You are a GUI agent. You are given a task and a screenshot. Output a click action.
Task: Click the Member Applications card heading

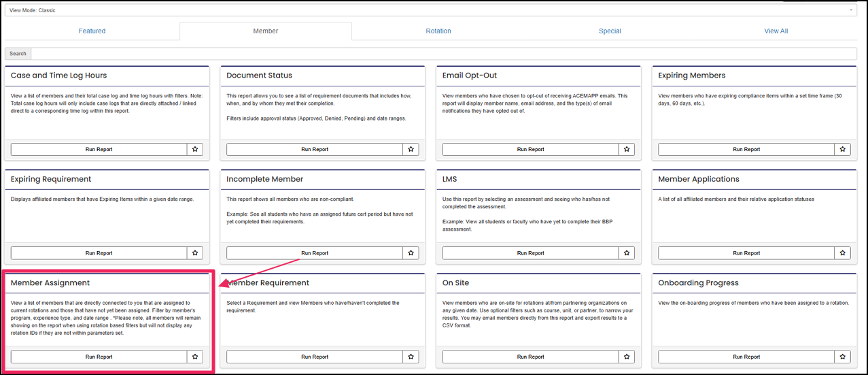[x=699, y=179]
